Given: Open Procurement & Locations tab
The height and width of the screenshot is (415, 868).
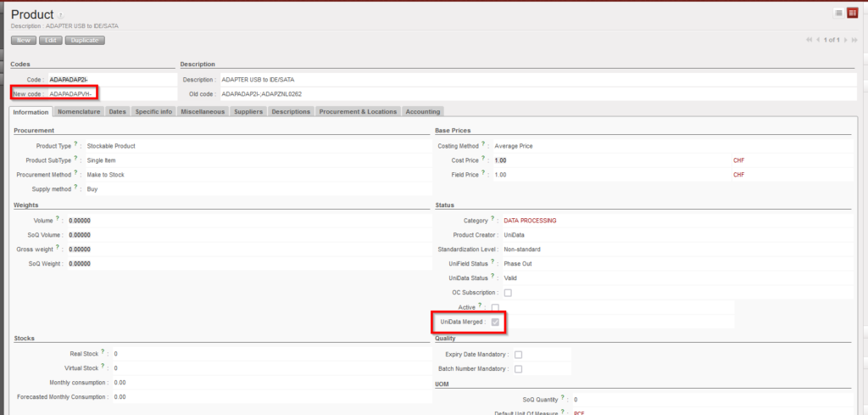Looking at the screenshot, I should (358, 111).
